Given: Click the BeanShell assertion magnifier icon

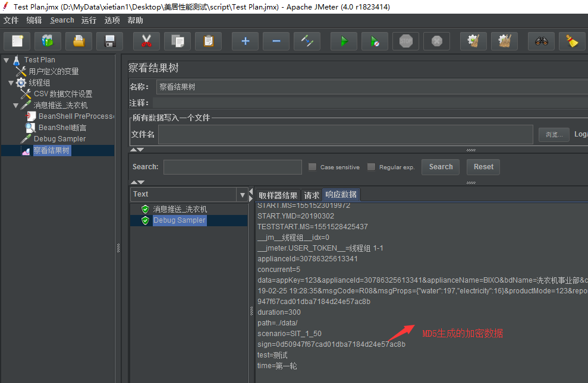Looking at the screenshot, I should (x=30, y=128).
